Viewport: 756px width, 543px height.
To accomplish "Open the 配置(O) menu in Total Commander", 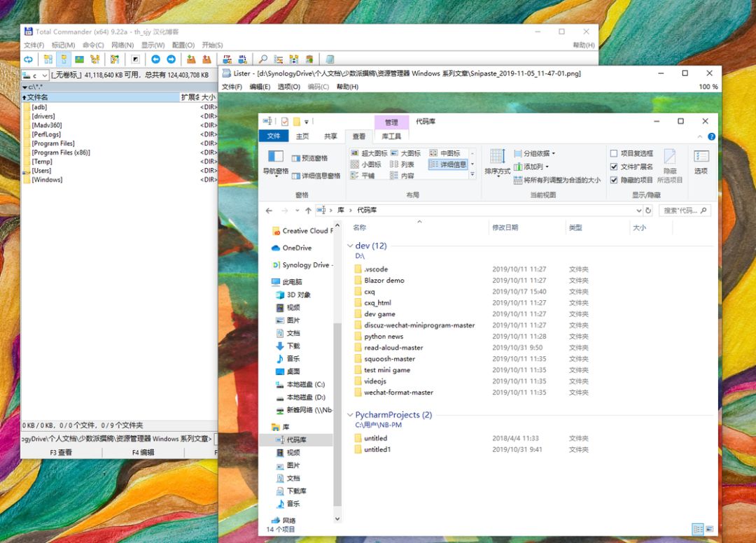I will pos(183,45).
